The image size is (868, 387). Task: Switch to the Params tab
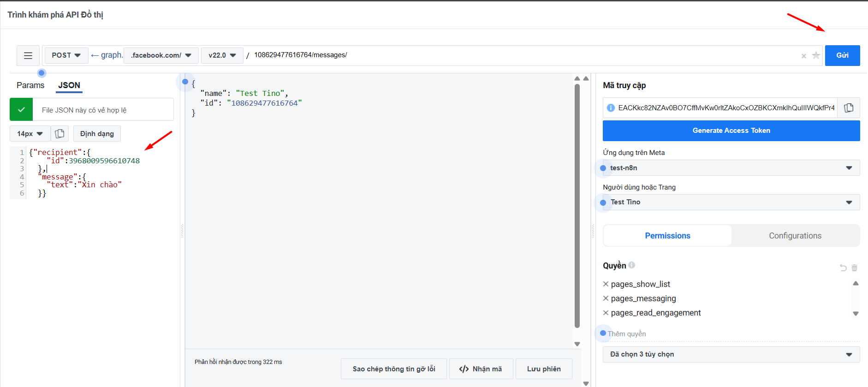[x=30, y=85]
